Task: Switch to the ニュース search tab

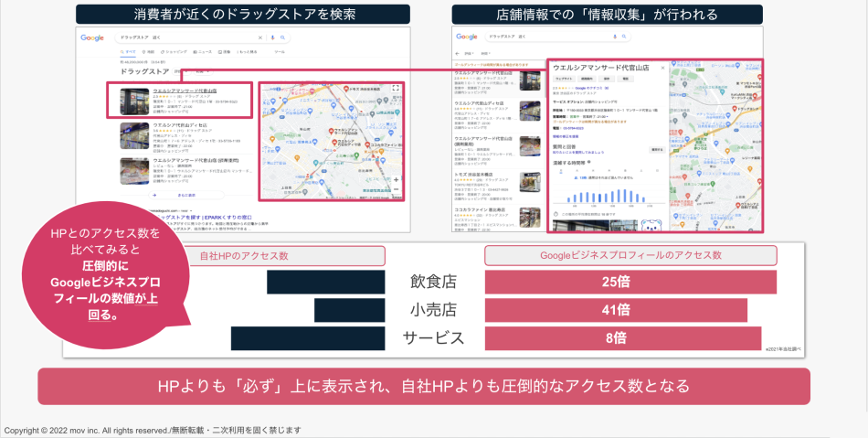Action: pyautogui.click(x=203, y=52)
